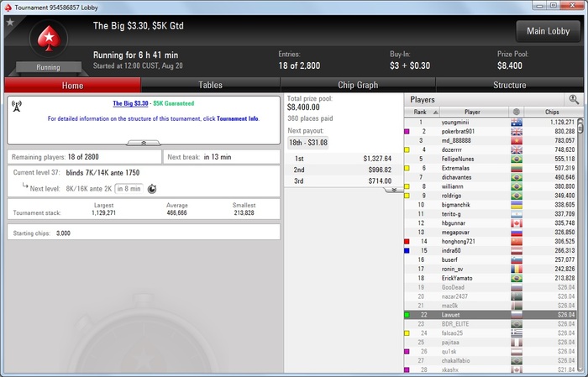Click the flag beside ronin_sv
Screen dimensions: 588x377
point(517,269)
